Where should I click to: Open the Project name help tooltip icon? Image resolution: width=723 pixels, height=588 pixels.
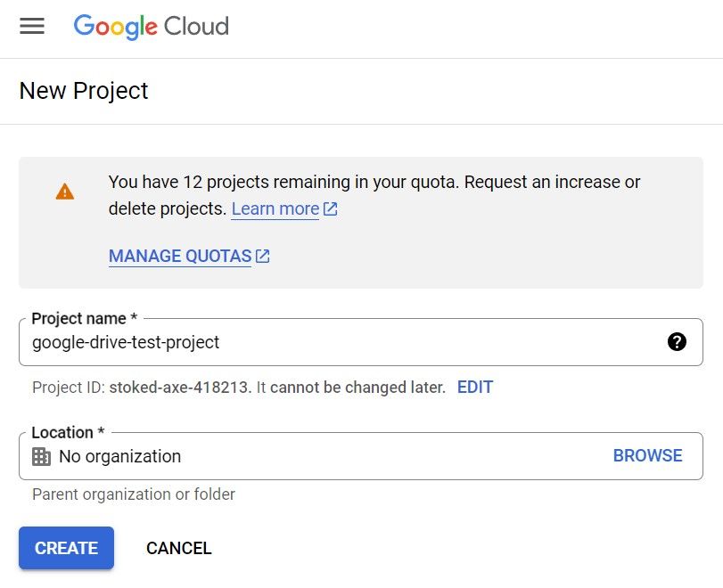676,341
